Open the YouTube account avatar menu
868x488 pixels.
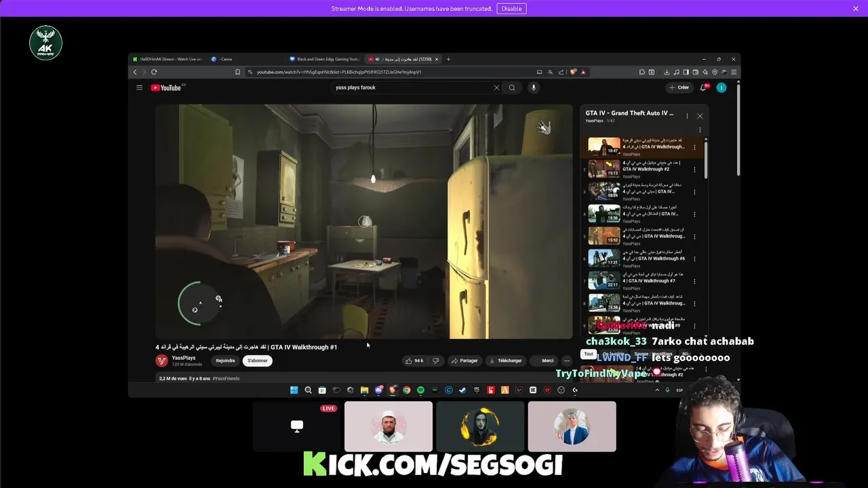pos(722,87)
